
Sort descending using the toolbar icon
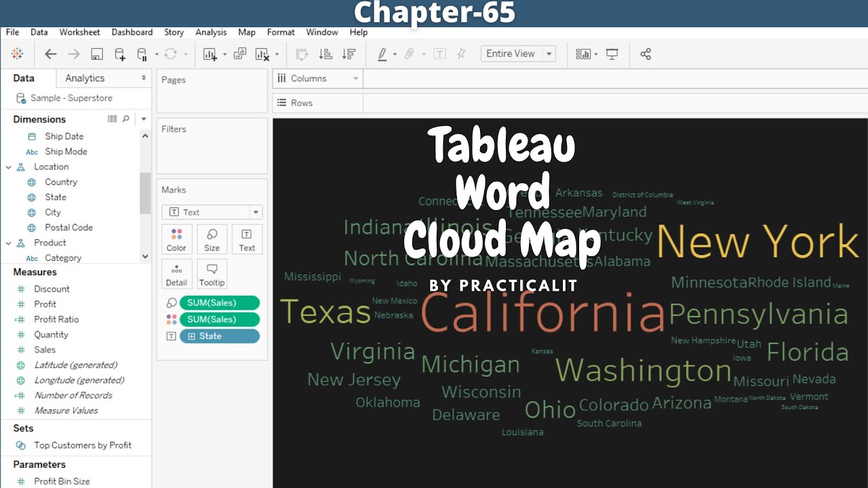[349, 54]
